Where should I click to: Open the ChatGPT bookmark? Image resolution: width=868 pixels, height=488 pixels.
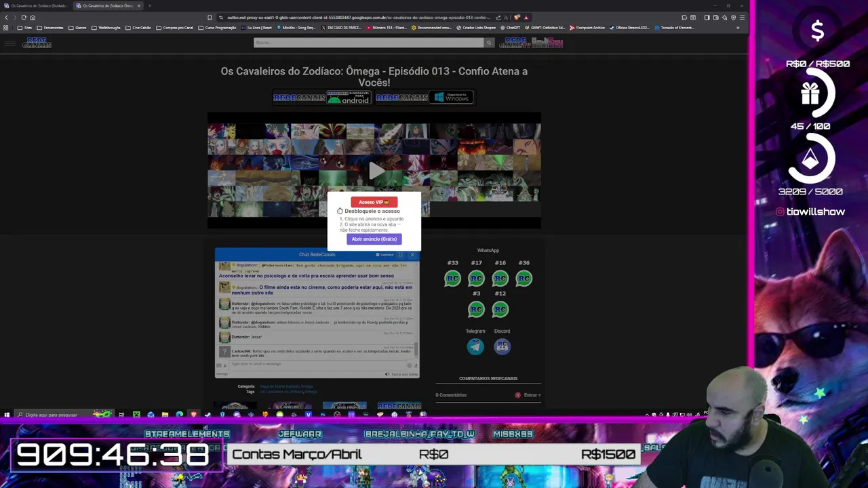point(510,28)
